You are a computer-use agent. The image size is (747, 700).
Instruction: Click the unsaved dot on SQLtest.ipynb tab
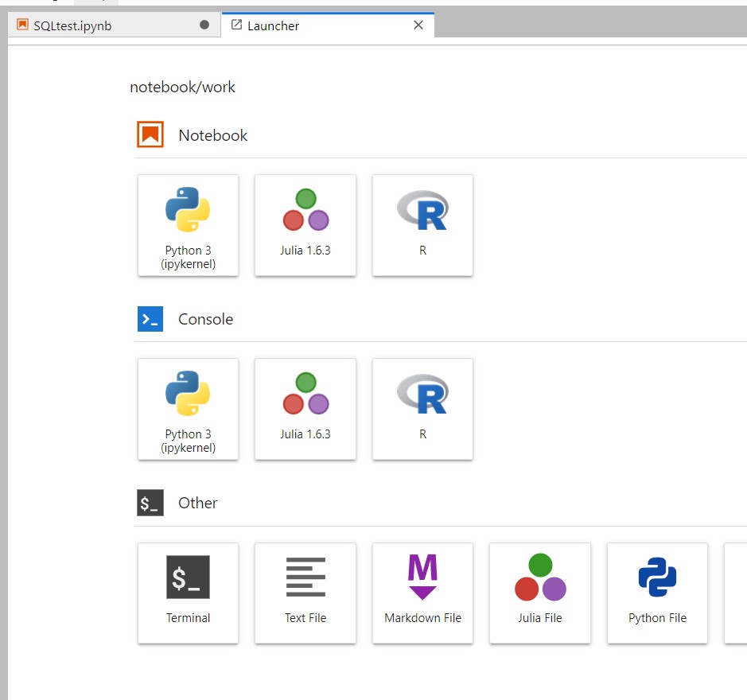tap(204, 25)
